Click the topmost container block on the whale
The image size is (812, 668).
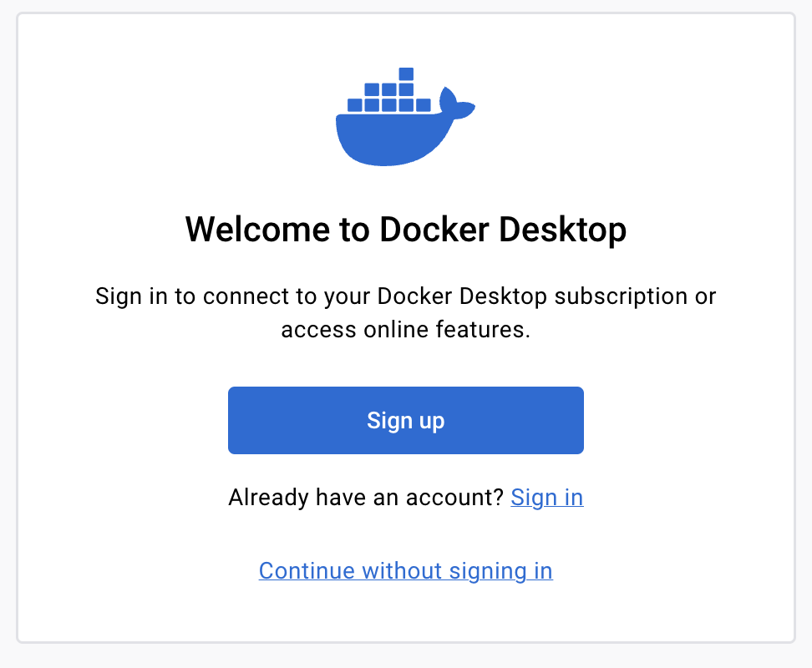pyautogui.click(x=406, y=73)
